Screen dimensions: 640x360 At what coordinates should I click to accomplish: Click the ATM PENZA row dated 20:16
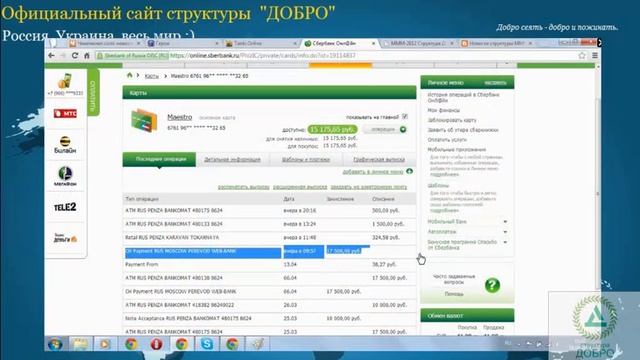(x=269, y=211)
